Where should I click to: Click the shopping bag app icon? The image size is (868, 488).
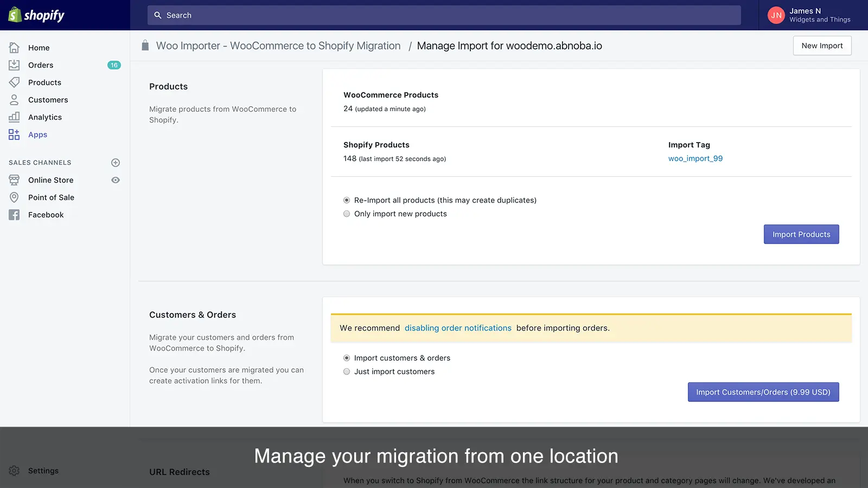145,46
